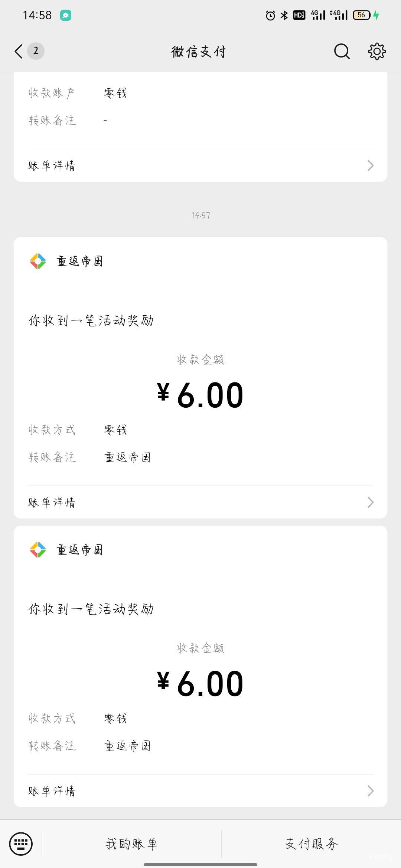Tap first 重返帝国 colorful logo
Image resolution: width=401 pixels, height=868 pixels.
click(38, 261)
